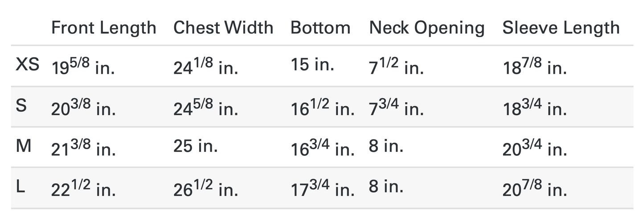Screen dimensions: 644x217
Task: Select the M bottom value 16 3/4 in.
Action: coord(323,148)
